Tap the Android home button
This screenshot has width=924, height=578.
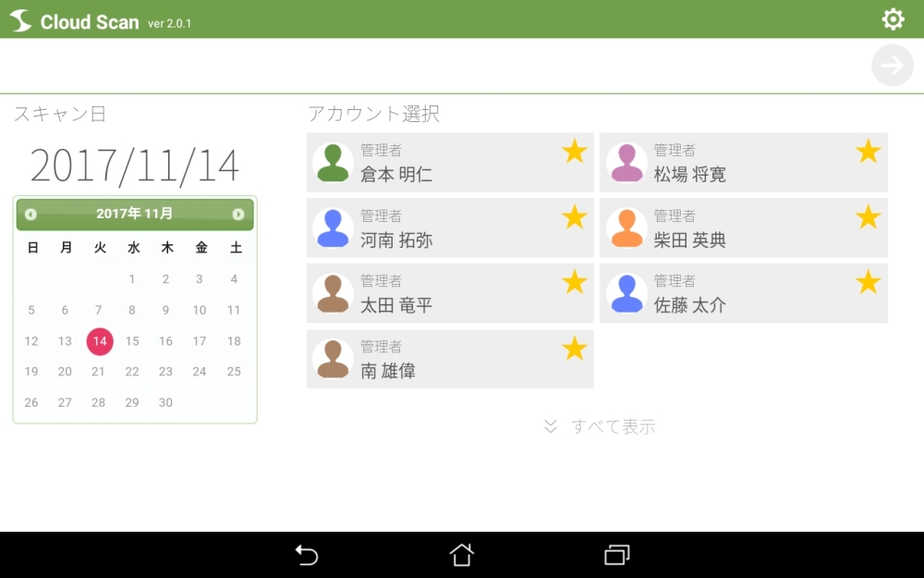pos(461,555)
